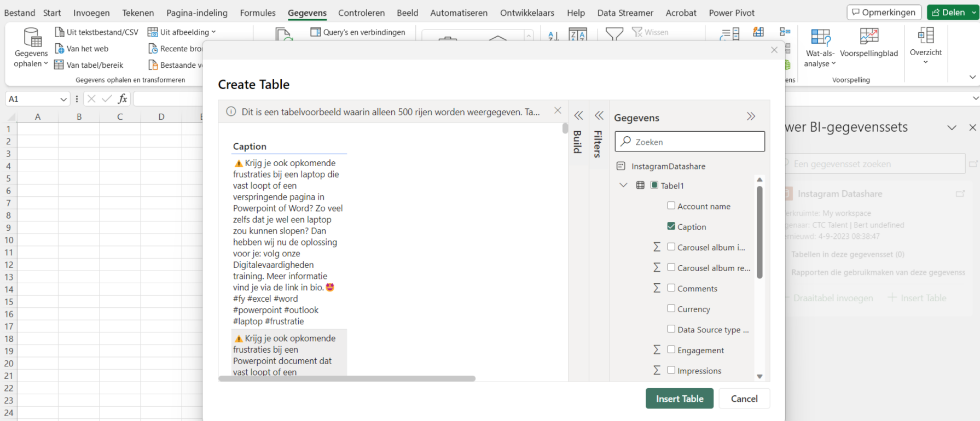Viewport: 980px width, 421px height.
Task: Close the Create Table dialog
Action: [774, 50]
